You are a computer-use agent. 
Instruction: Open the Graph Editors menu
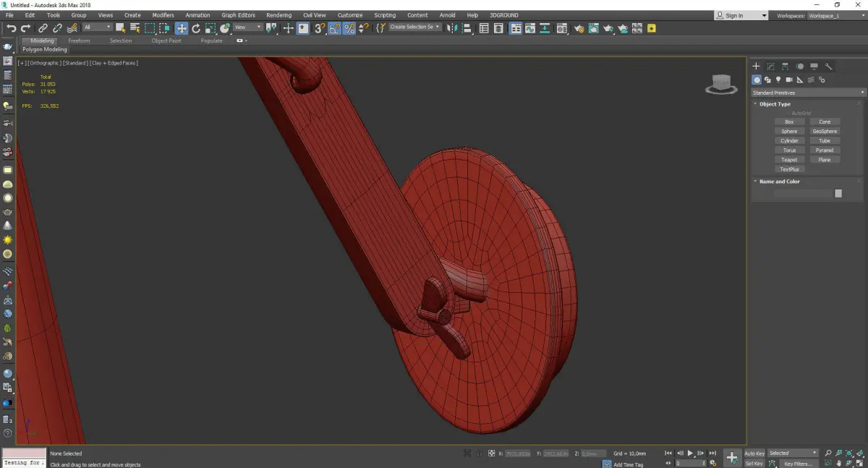click(238, 15)
